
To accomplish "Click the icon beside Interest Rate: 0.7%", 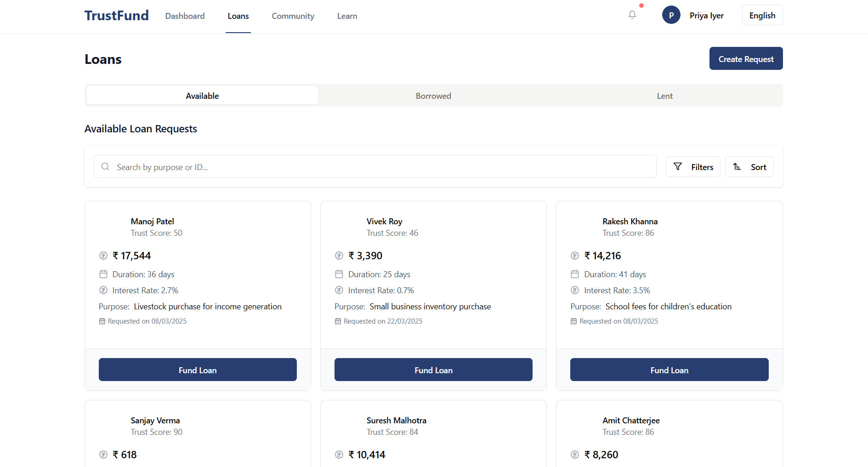I will [339, 290].
